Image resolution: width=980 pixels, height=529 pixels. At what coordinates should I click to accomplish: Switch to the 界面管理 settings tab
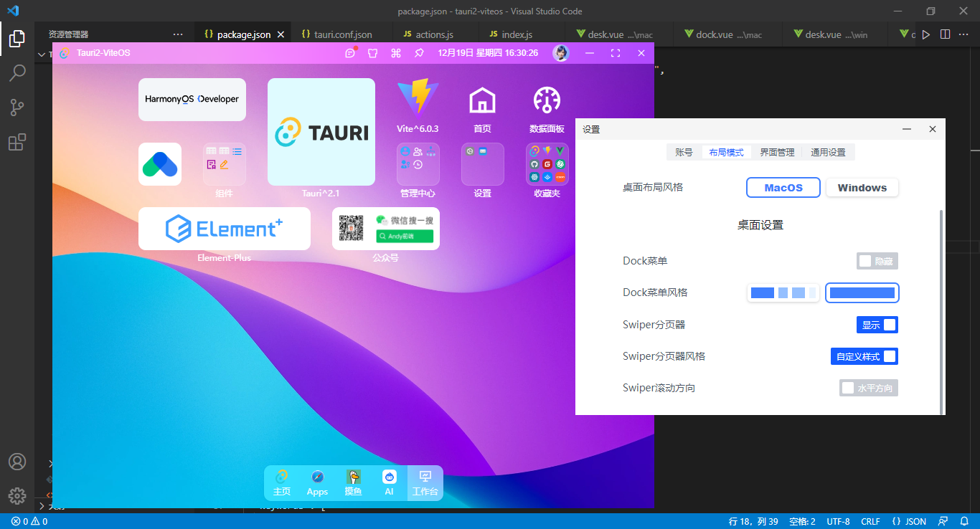(777, 152)
